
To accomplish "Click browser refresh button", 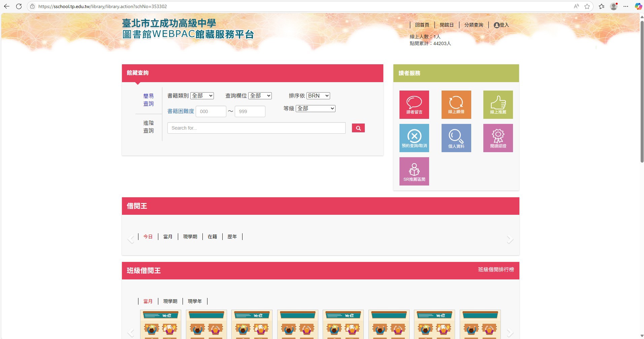I will click(x=19, y=6).
